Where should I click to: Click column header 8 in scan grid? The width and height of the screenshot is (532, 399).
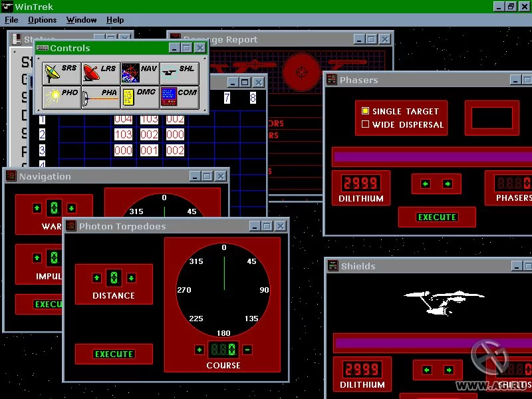[253, 98]
